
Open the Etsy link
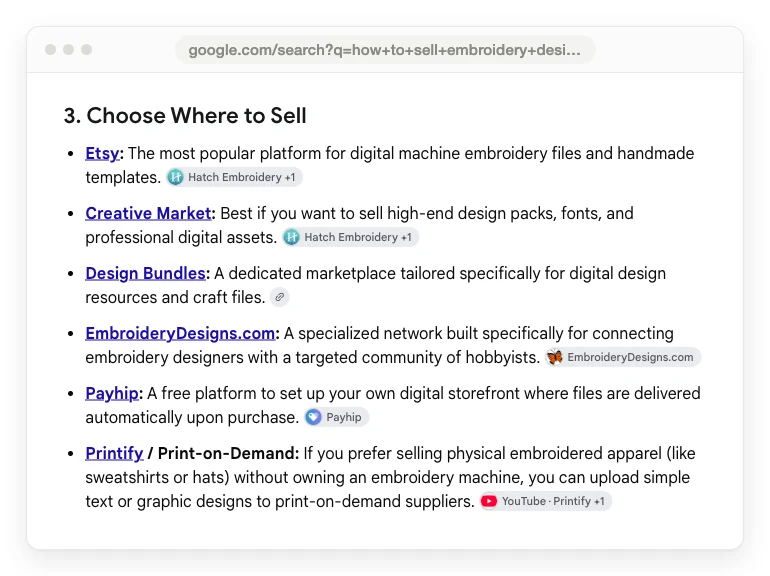[x=102, y=153]
